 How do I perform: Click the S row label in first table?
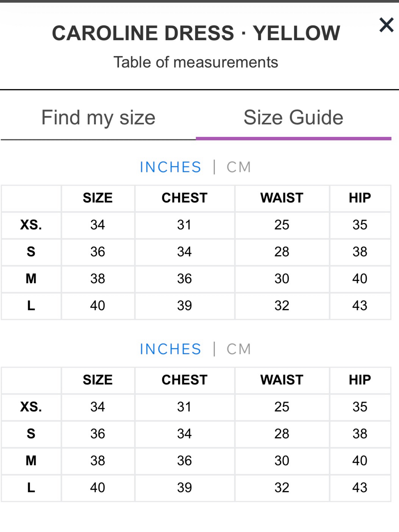point(31,252)
